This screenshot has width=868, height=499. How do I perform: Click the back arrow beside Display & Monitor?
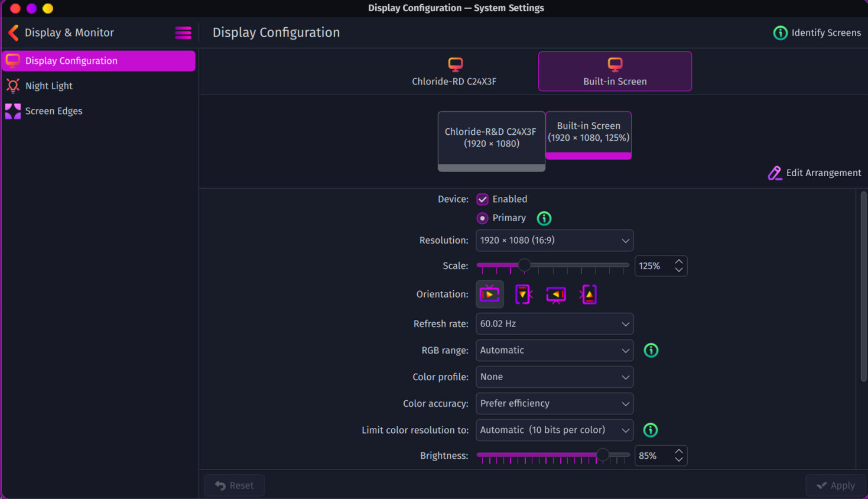pyautogui.click(x=13, y=33)
